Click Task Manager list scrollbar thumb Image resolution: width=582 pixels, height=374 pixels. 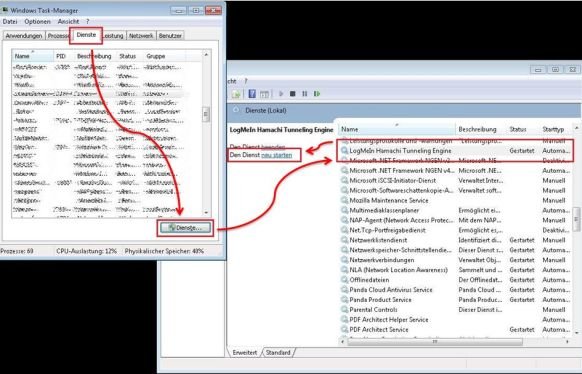[x=206, y=114]
